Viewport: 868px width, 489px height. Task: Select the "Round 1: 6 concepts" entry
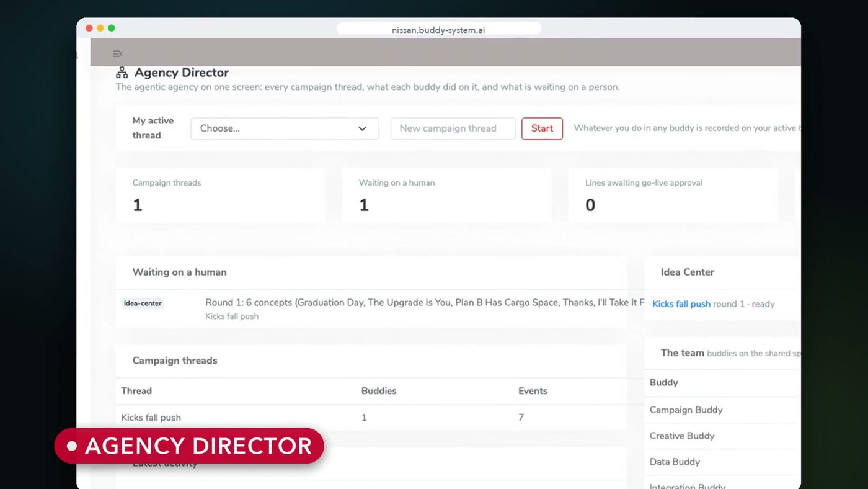425,303
